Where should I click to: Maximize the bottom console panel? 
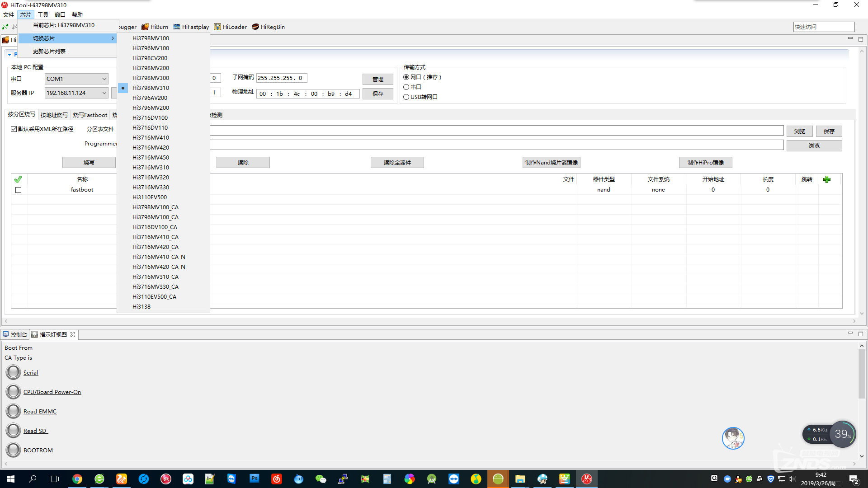[x=861, y=333]
